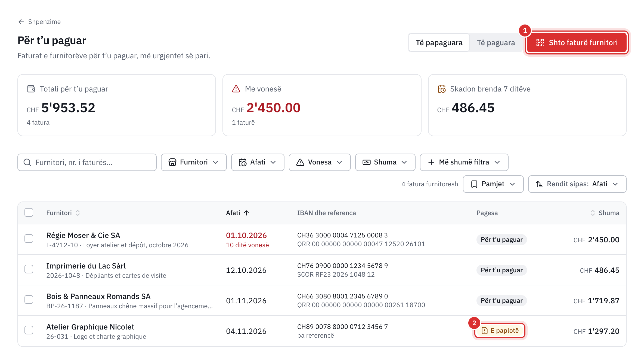Click the wallet icon in Totali për t'u paguar
644x354 pixels.
point(31,89)
